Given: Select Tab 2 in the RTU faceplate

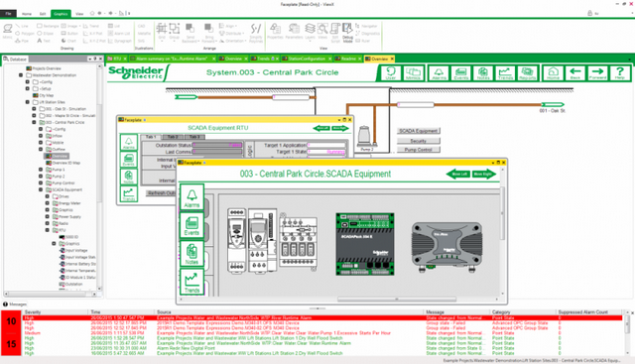Looking at the screenshot, I should (173, 137).
